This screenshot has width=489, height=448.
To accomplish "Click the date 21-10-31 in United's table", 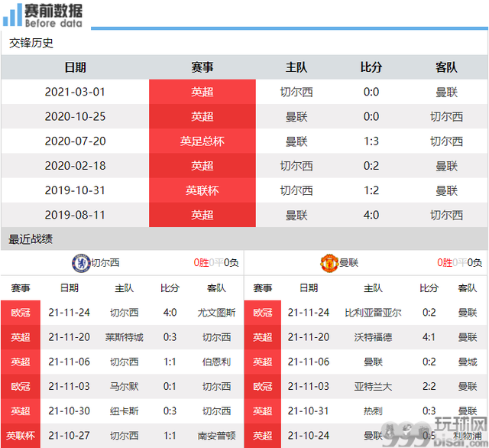I will pyautogui.click(x=309, y=411).
